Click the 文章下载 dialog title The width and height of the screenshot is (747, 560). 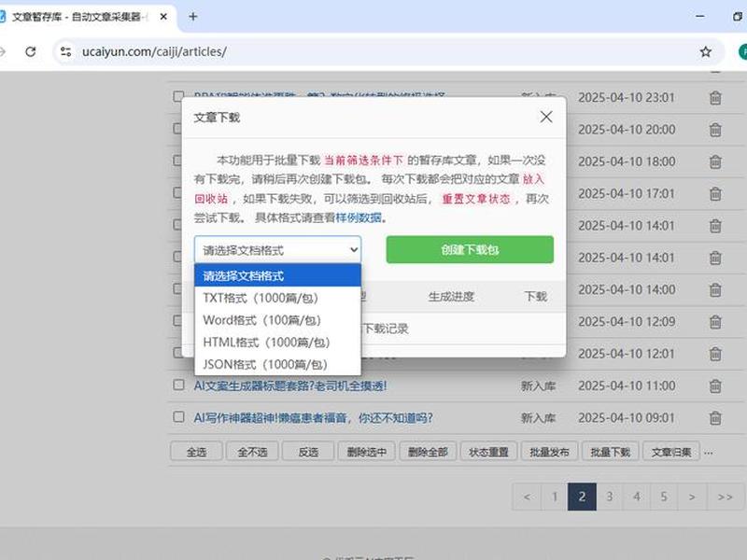click(x=217, y=118)
